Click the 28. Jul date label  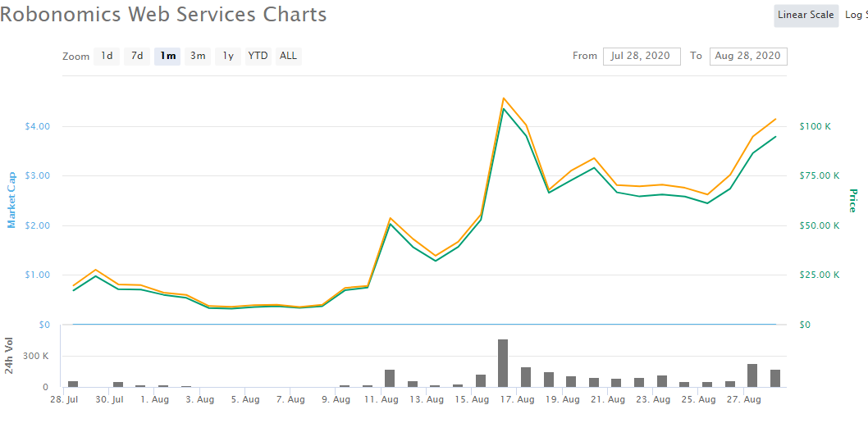(64, 399)
